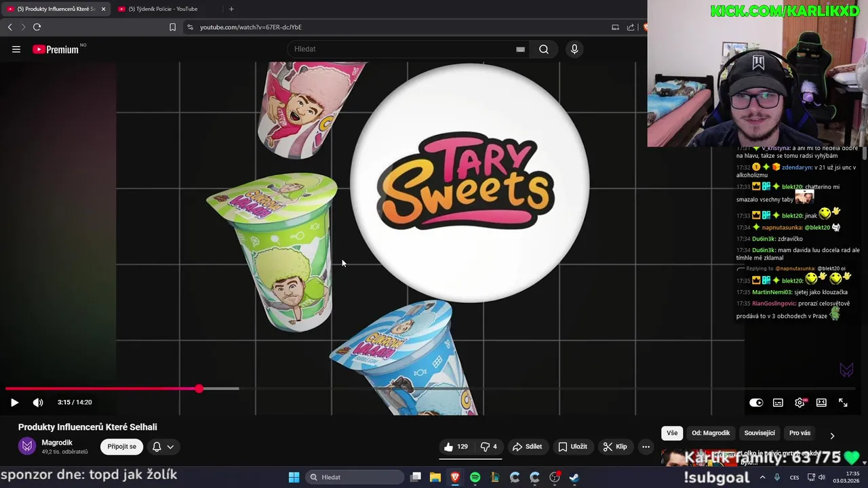This screenshot has width=868, height=488.
Task: Click the Připojit se join button
Action: coord(122,447)
